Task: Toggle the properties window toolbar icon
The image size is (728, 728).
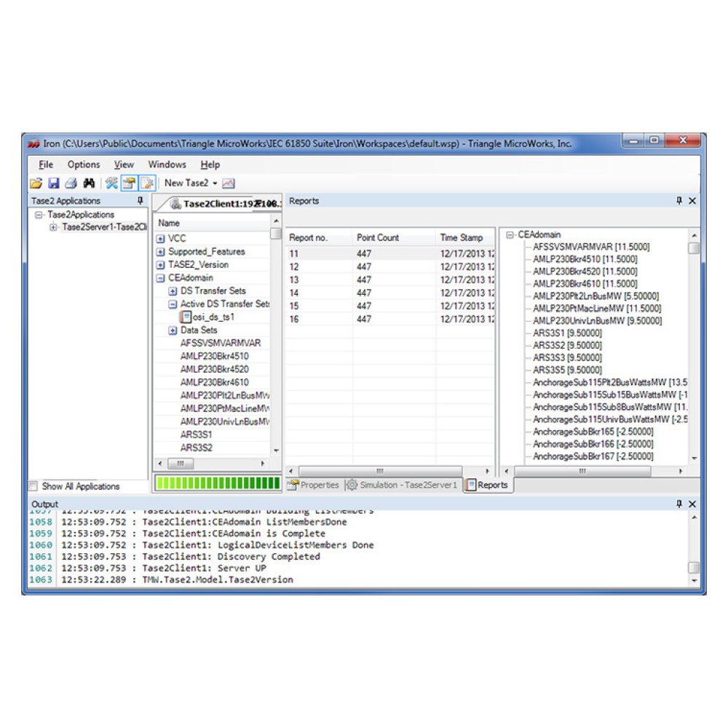Action: (129, 183)
